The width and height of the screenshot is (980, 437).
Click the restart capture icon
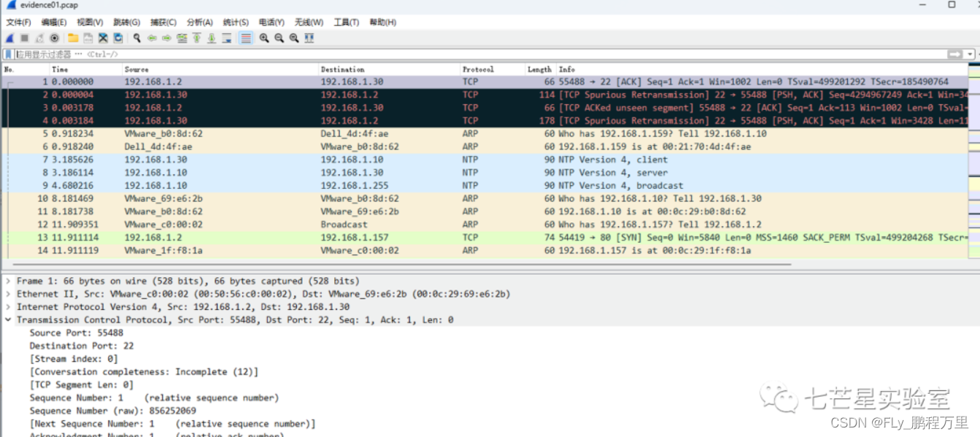pyautogui.click(x=39, y=38)
